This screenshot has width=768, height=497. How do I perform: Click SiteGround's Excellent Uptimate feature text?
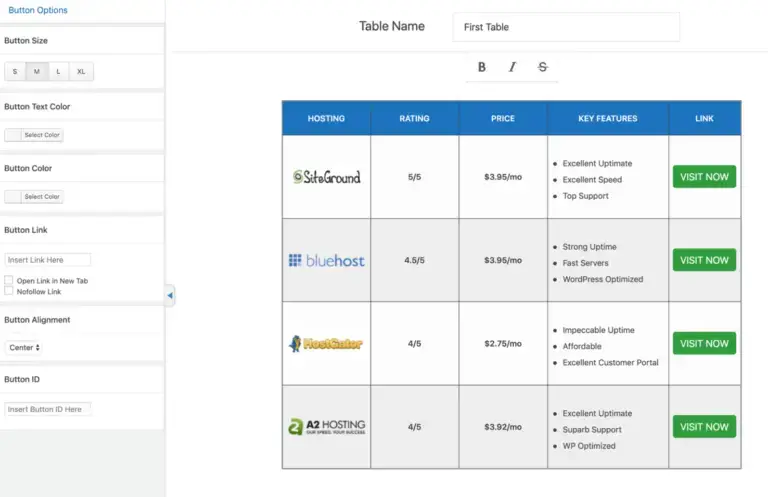coord(597,164)
